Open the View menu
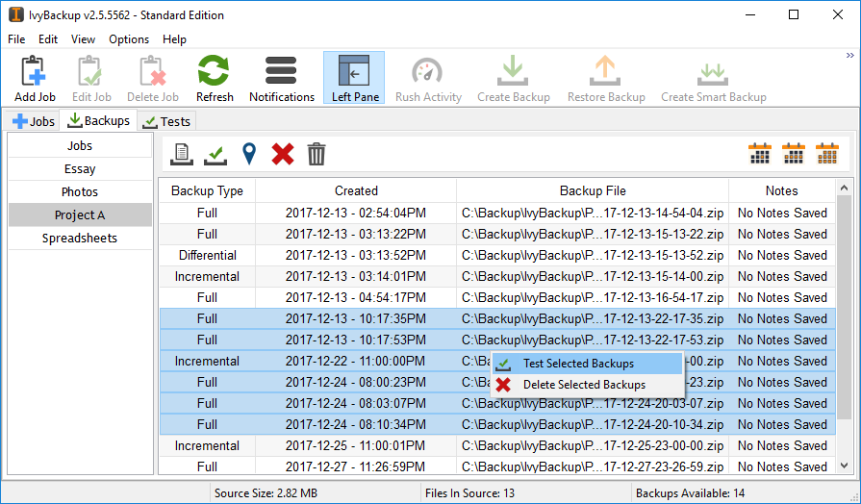The height and width of the screenshot is (504, 861). coord(83,39)
